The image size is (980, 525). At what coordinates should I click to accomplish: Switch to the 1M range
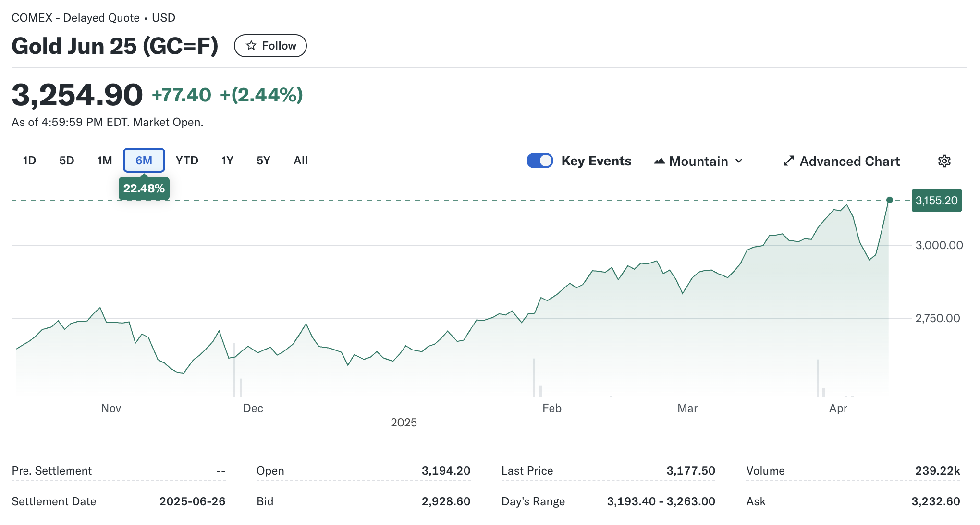coord(104,161)
